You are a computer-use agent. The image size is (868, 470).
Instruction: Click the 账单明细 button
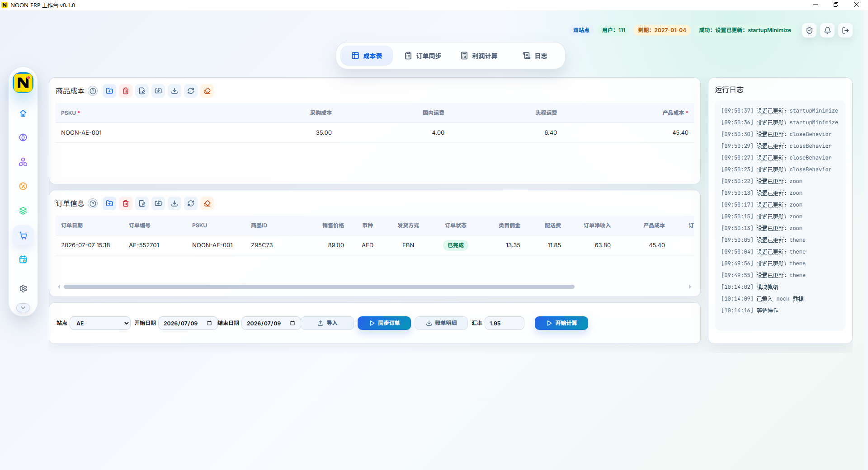coord(441,323)
